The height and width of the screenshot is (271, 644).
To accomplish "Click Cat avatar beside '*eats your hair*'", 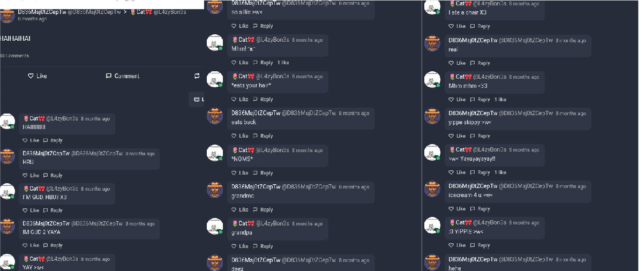I will 215,79.
